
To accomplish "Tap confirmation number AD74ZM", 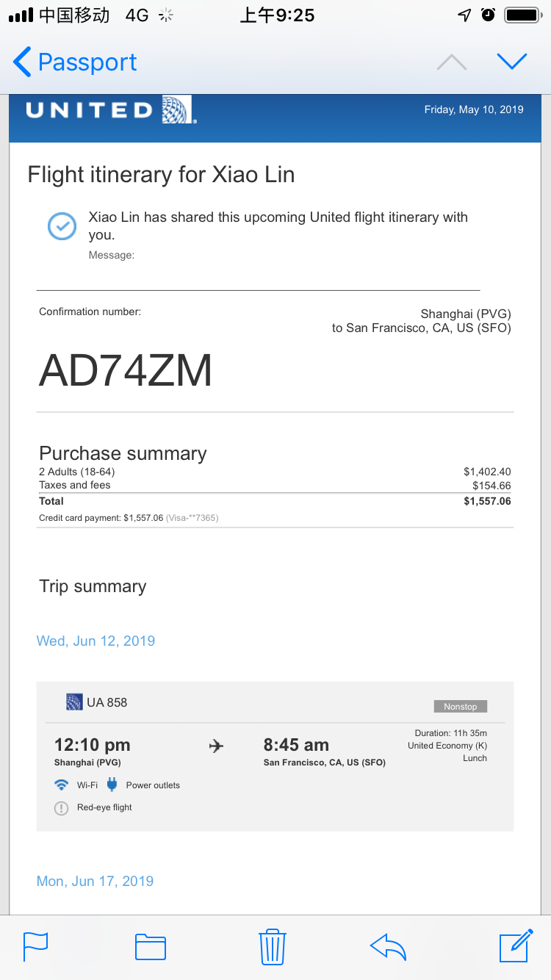I will 126,370.
